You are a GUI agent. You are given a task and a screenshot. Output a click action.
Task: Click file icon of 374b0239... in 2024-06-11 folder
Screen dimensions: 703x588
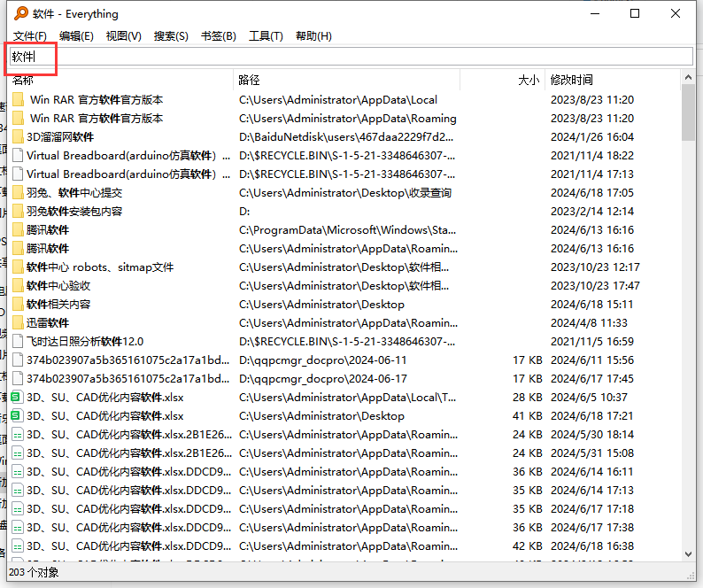coord(18,360)
